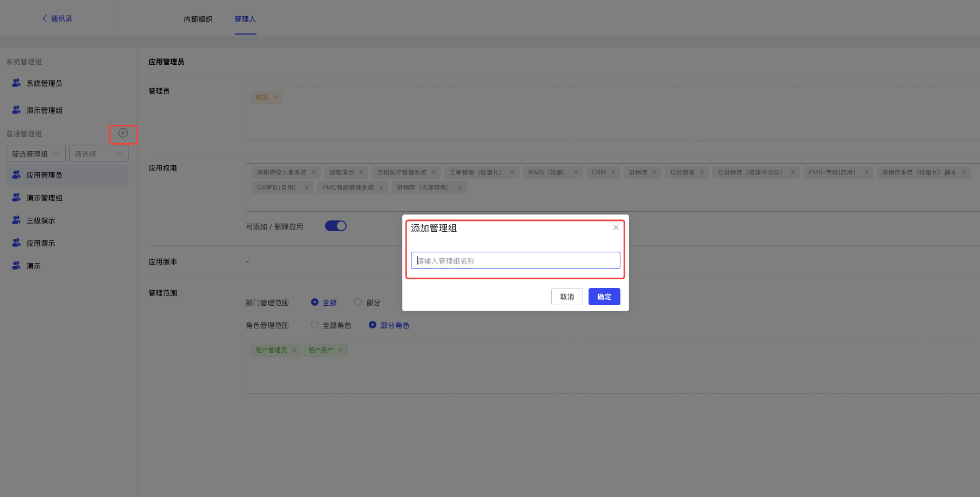Switch to 内部组织 tab

[198, 19]
